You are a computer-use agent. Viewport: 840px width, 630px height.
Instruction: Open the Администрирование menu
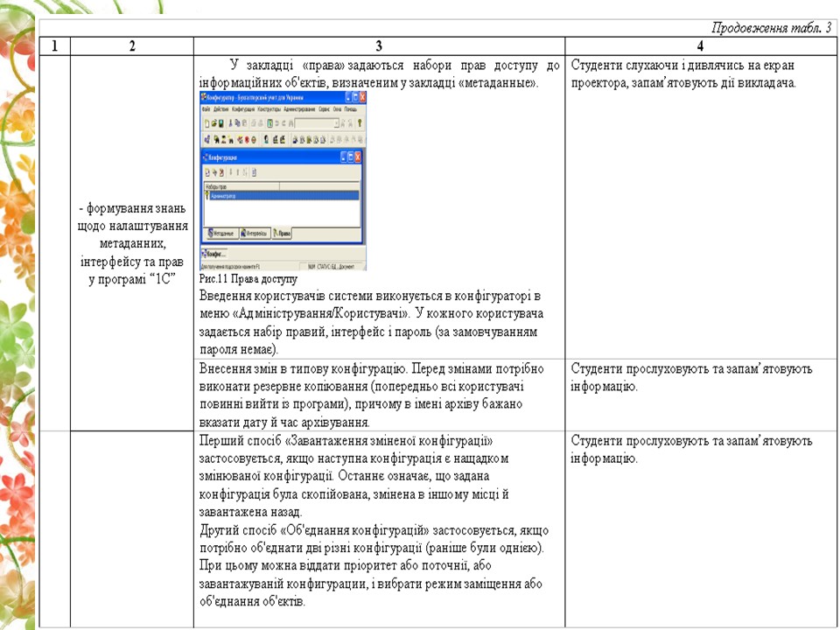[299, 110]
